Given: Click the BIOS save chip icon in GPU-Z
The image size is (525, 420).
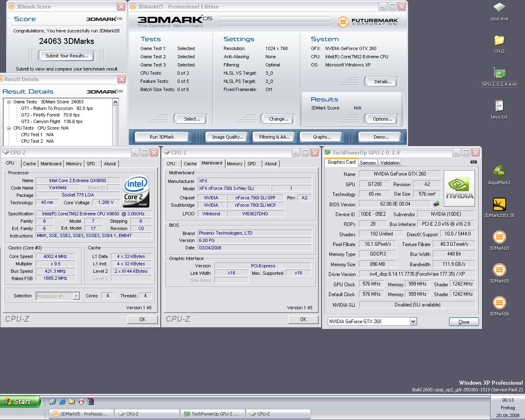Looking at the screenshot, I should click(x=436, y=204).
